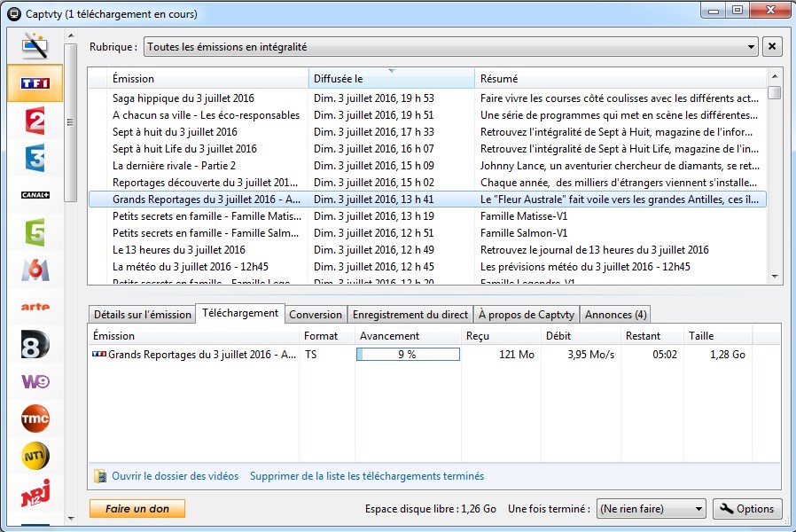Select the TMC channel icon
The width and height of the screenshot is (796, 532).
tap(35, 419)
